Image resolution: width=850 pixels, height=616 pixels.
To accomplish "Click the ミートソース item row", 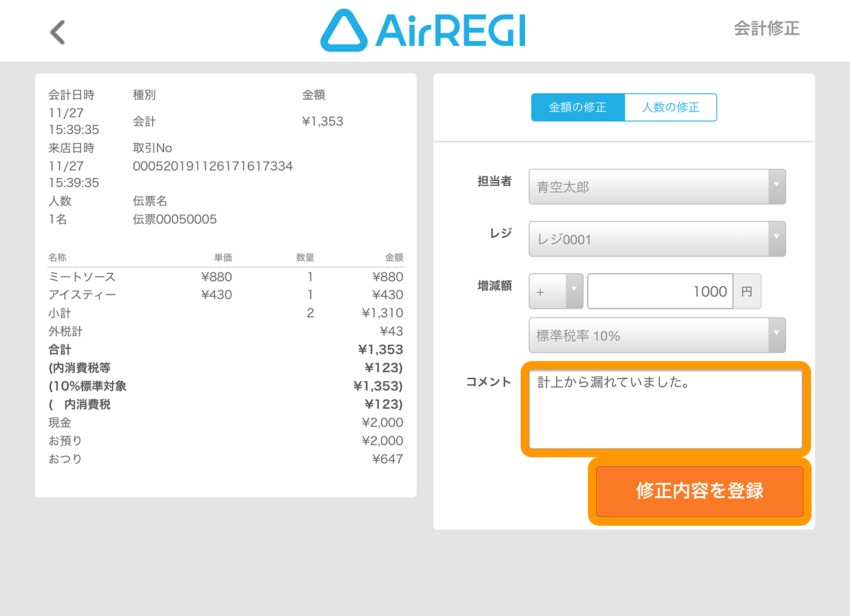I will (225, 277).
